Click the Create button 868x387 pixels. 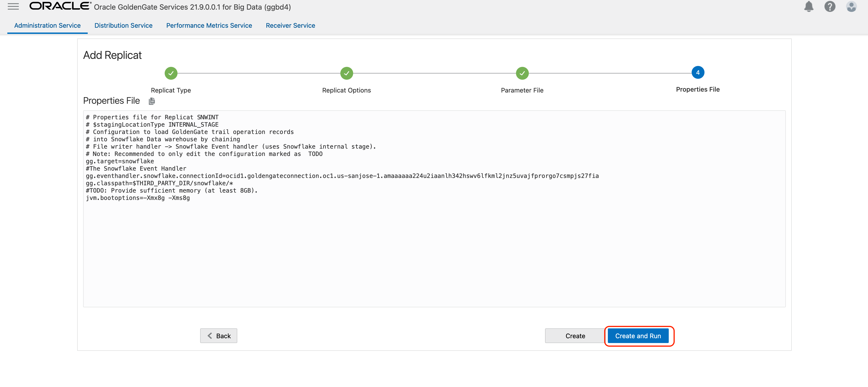click(x=575, y=336)
